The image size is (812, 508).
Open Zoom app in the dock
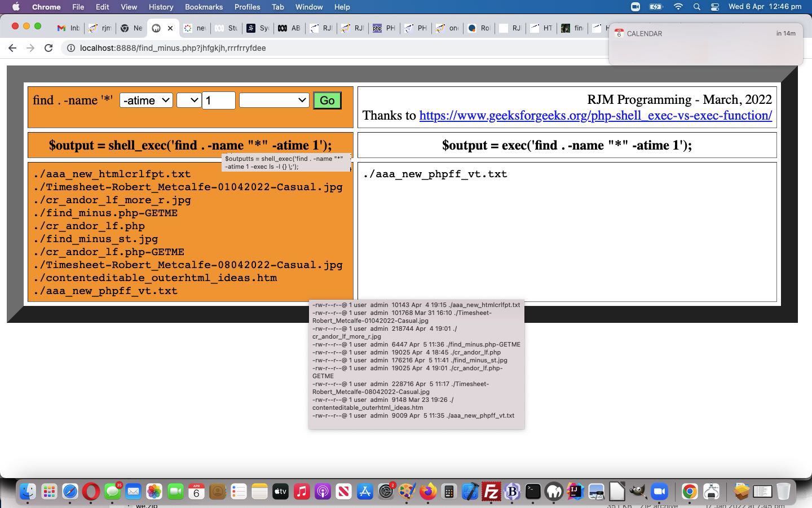point(659,492)
